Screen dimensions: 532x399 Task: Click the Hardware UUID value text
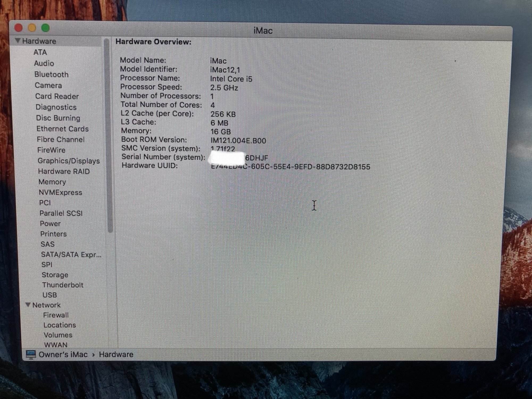point(290,167)
